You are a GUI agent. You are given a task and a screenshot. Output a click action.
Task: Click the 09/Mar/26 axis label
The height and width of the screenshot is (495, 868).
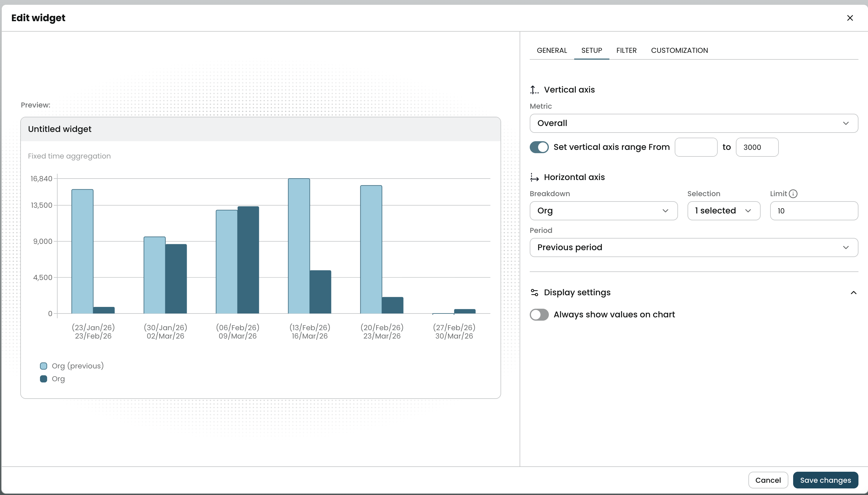click(238, 336)
